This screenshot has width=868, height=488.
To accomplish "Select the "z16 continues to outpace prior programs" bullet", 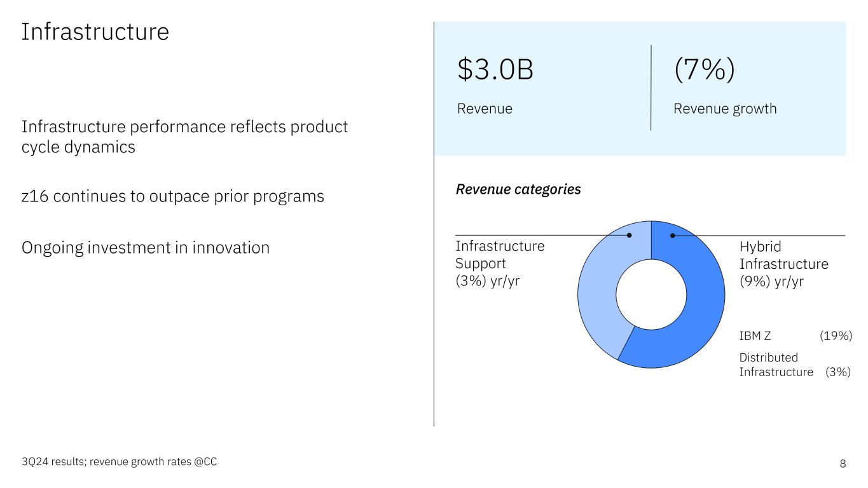I will 173,196.
